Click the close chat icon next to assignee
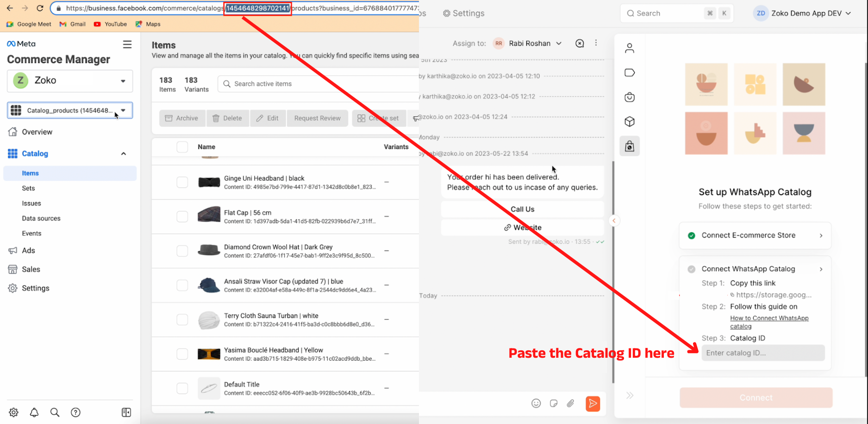 coord(580,43)
